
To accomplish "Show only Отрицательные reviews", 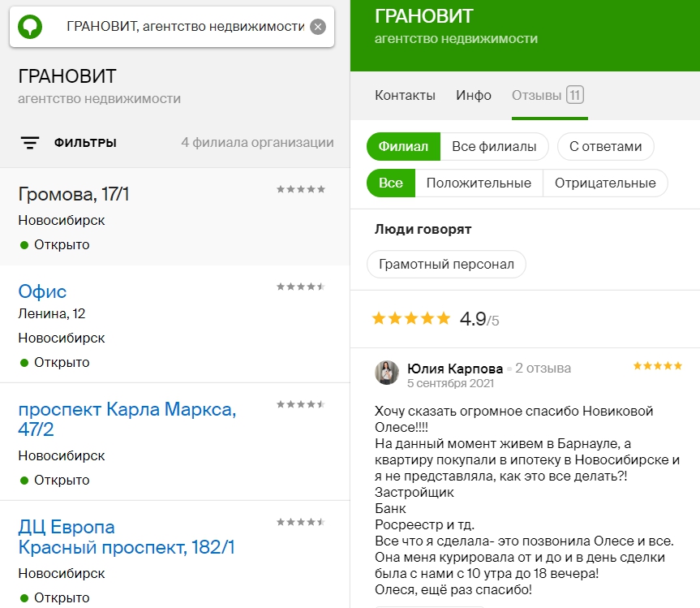I will point(605,183).
